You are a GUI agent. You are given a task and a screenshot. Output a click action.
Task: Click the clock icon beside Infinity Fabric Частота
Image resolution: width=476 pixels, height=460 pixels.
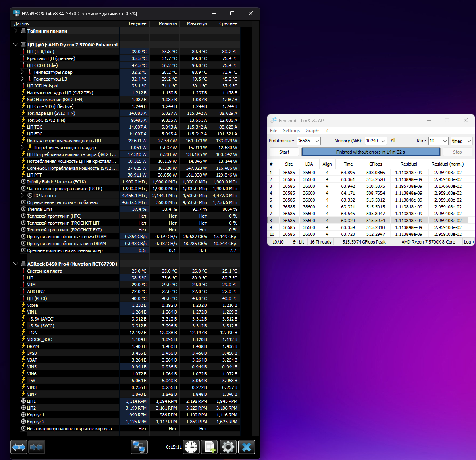pyautogui.click(x=23, y=181)
